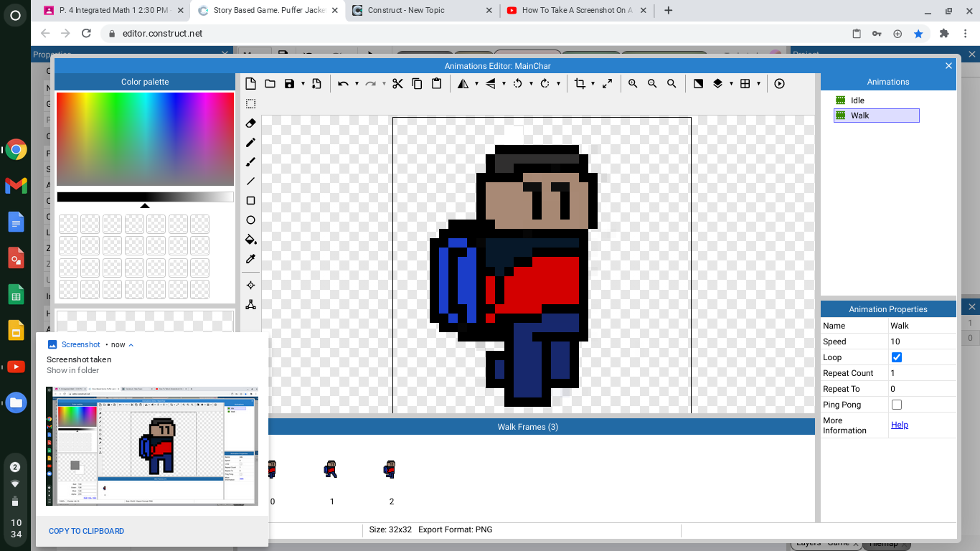This screenshot has height=551, width=980.
Task: Zoom in on the sprite canvas
Action: 632,83
